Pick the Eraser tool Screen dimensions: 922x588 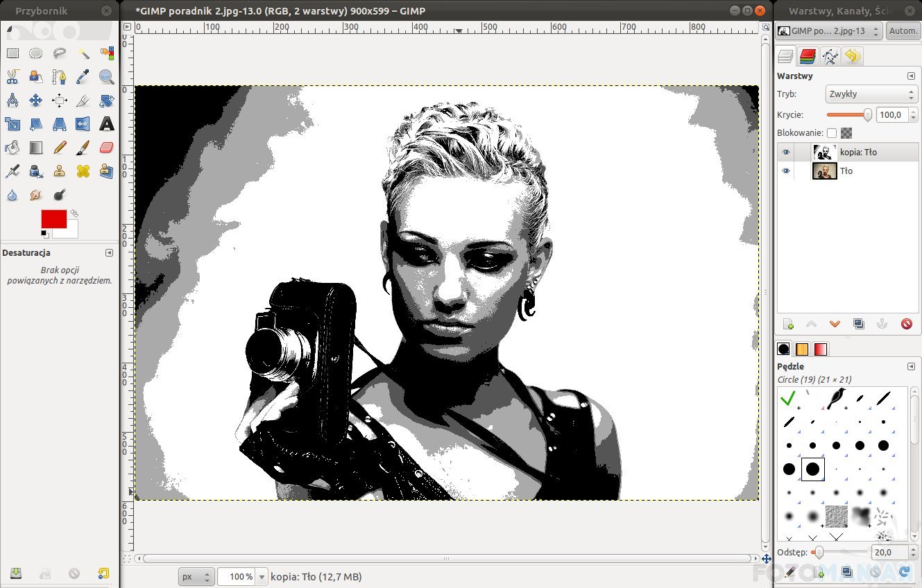point(106,147)
